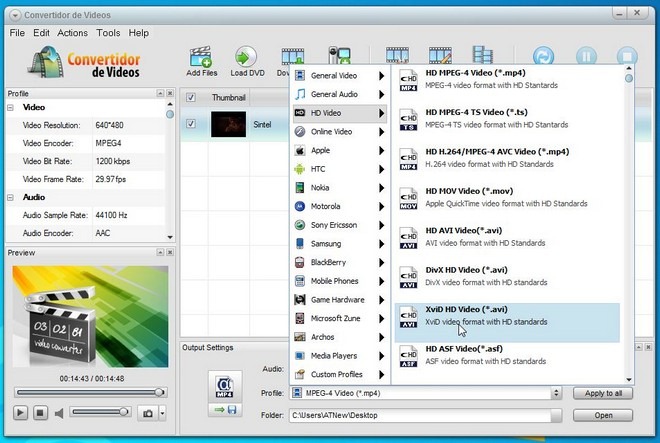The height and width of the screenshot is (443, 660).
Task: Play the preview video
Action: click(x=20, y=413)
